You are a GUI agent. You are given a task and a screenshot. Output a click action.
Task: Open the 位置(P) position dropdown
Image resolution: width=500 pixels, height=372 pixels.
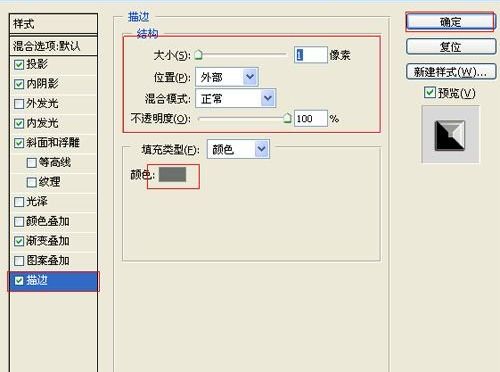227,77
